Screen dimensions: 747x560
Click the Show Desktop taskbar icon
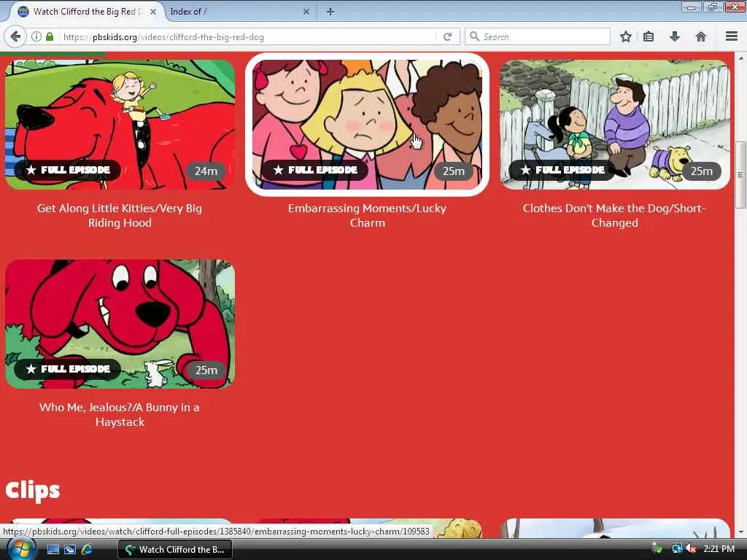point(53,550)
